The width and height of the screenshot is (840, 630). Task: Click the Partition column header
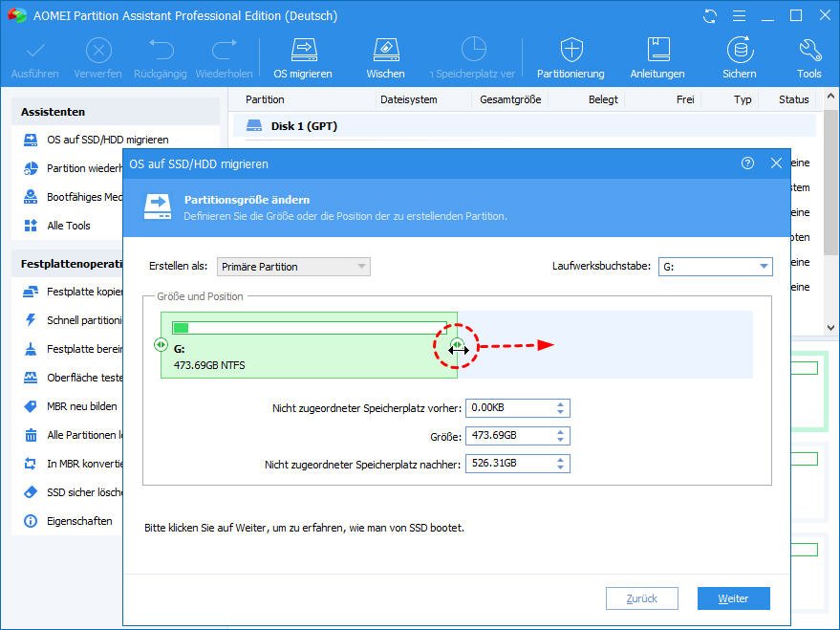(265, 99)
